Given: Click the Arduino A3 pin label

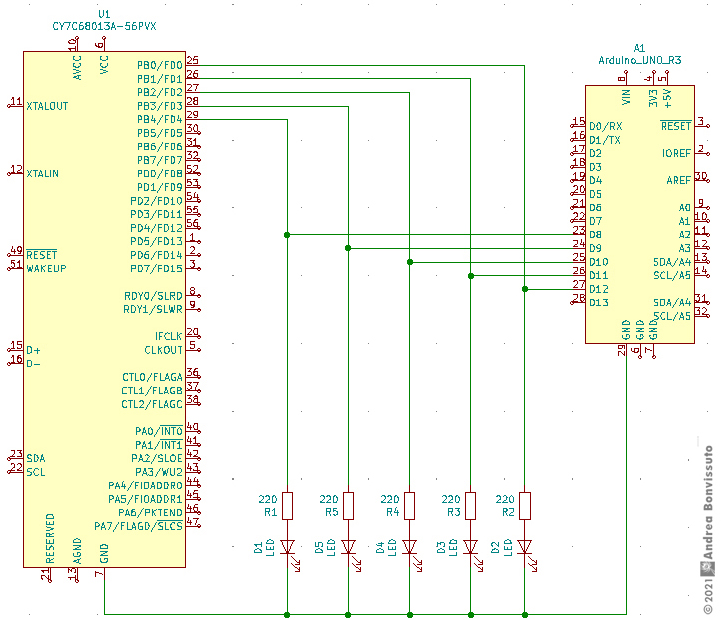Looking at the screenshot, I should click(685, 248).
